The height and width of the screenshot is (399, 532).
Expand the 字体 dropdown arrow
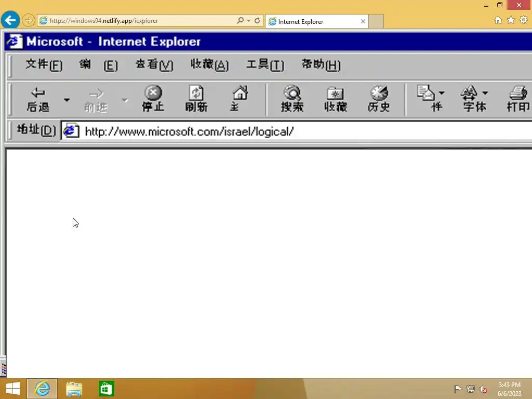pos(485,93)
